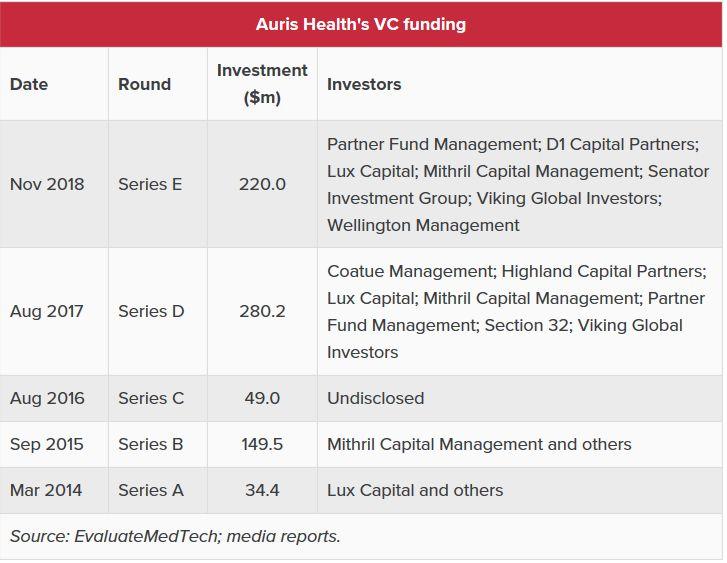Click the Sep 2015 date cell
The height and width of the screenshot is (563, 727).
pyautogui.click(x=47, y=444)
